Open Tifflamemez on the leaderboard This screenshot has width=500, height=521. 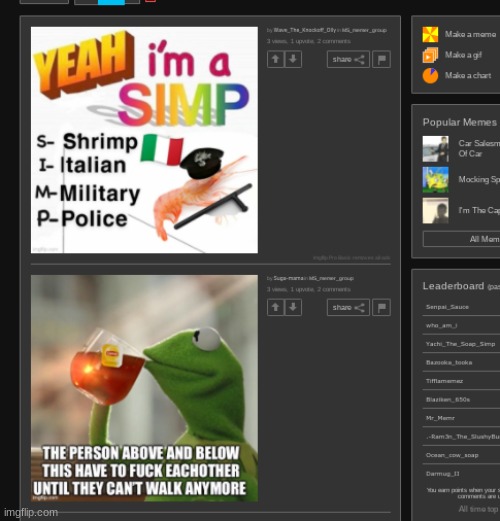(x=444, y=381)
